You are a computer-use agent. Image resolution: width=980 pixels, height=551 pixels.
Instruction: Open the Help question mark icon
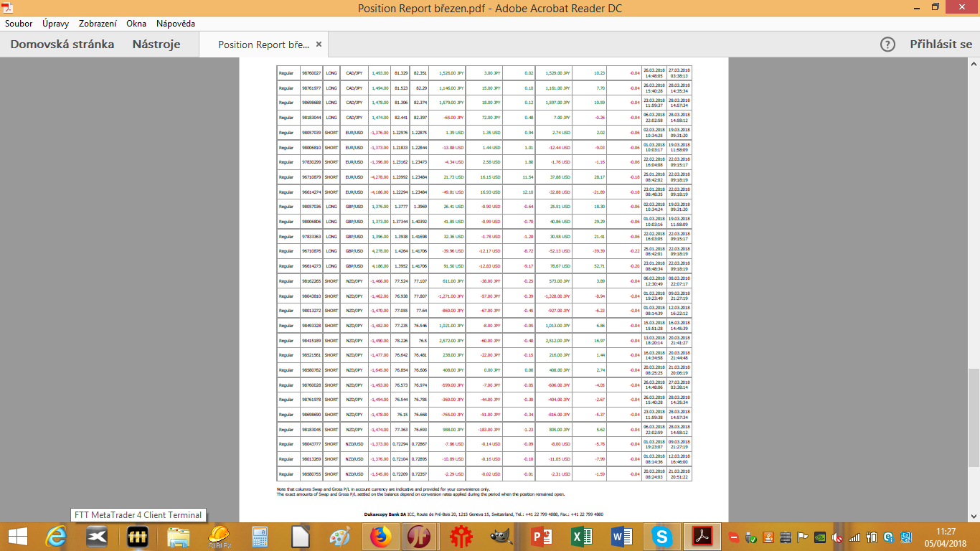point(887,44)
